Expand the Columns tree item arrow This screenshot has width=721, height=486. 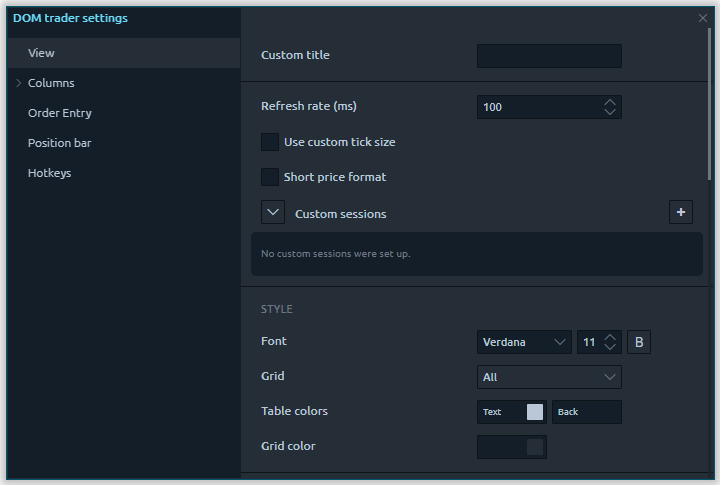click(18, 83)
